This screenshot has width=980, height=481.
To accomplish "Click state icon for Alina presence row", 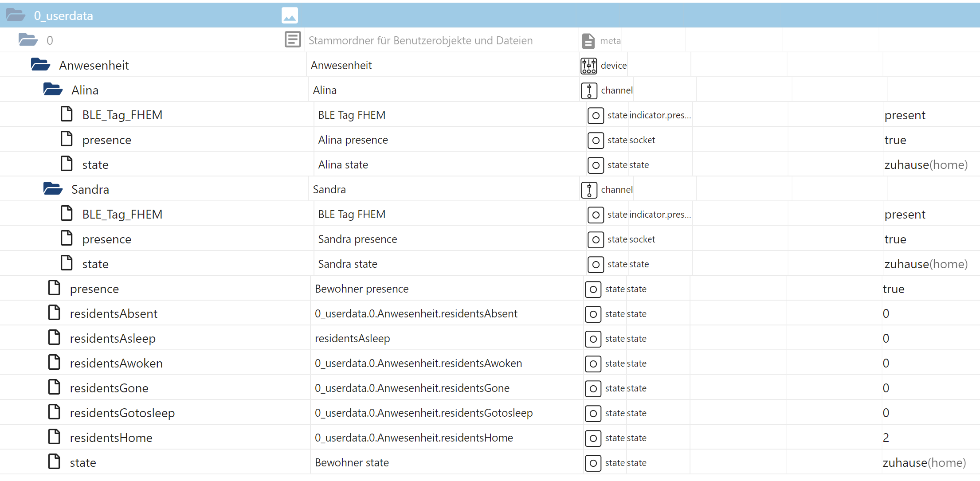I will click(596, 140).
